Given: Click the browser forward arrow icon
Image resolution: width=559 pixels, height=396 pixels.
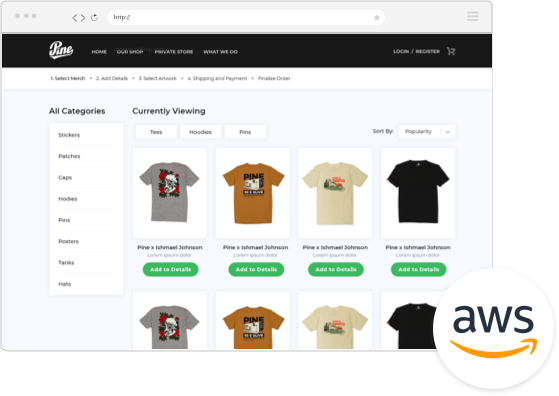Looking at the screenshot, I should pyautogui.click(x=83, y=17).
